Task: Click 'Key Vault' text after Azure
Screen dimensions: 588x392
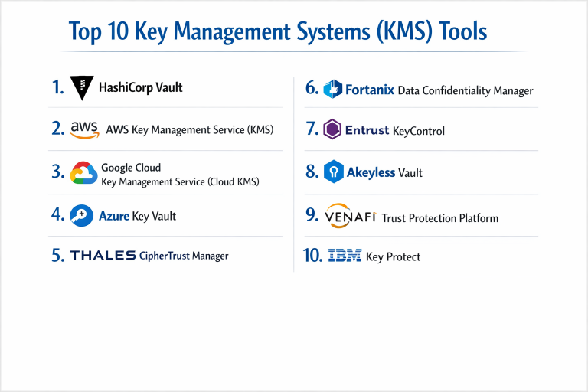Action: (x=154, y=217)
